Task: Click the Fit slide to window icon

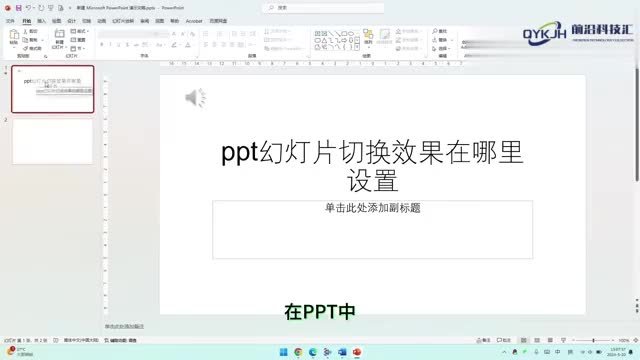Action: click(636, 340)
